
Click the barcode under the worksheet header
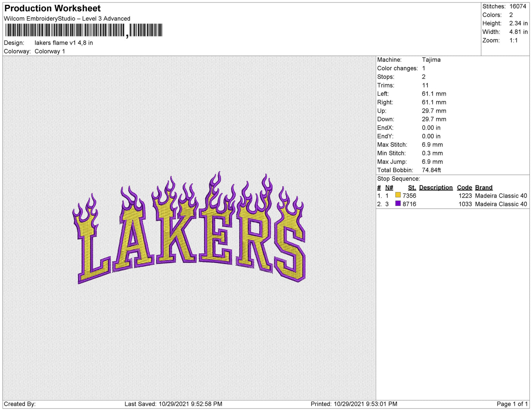coord(84,31)
